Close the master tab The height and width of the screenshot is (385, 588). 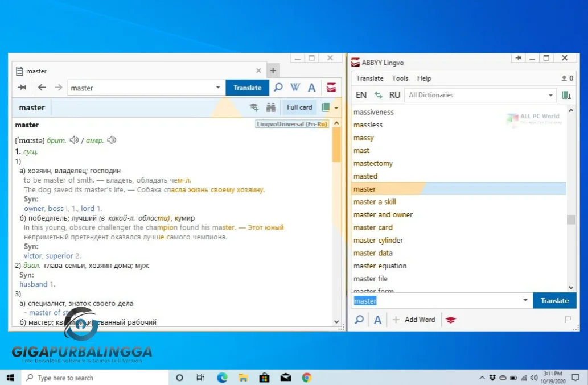point(258,71)
